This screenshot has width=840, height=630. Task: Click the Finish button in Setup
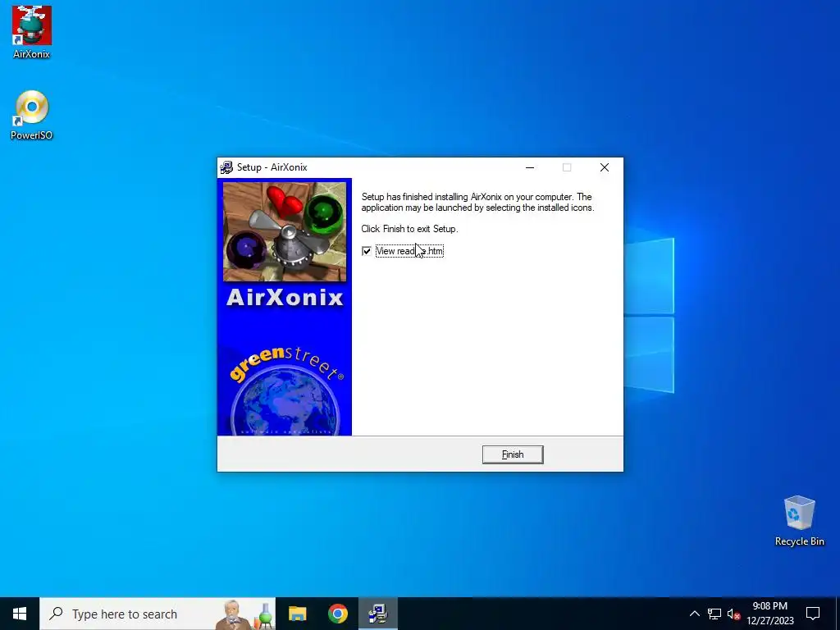pos(512,454)
